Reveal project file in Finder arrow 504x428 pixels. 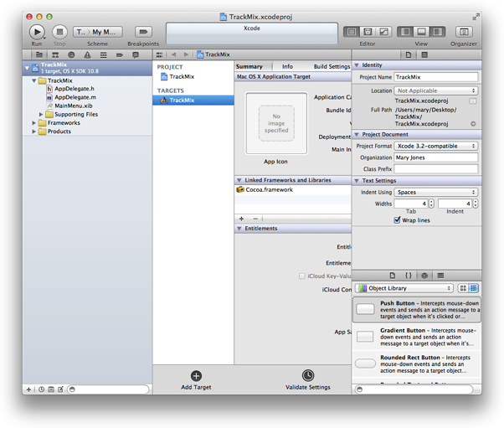click(x=473, y=124)
